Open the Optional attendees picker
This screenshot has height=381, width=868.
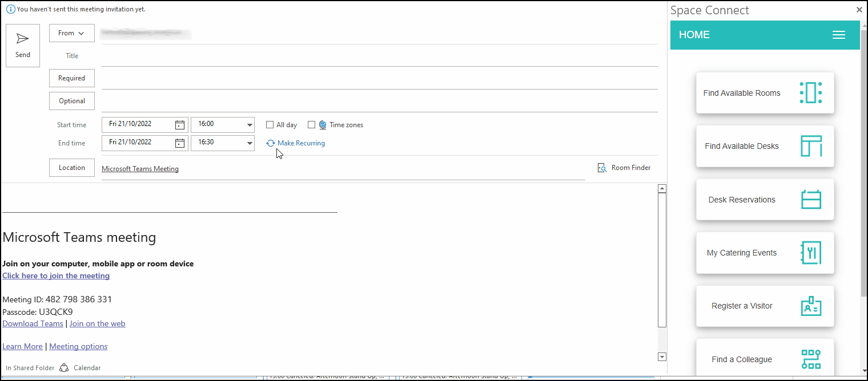click(x=72, y=101)
